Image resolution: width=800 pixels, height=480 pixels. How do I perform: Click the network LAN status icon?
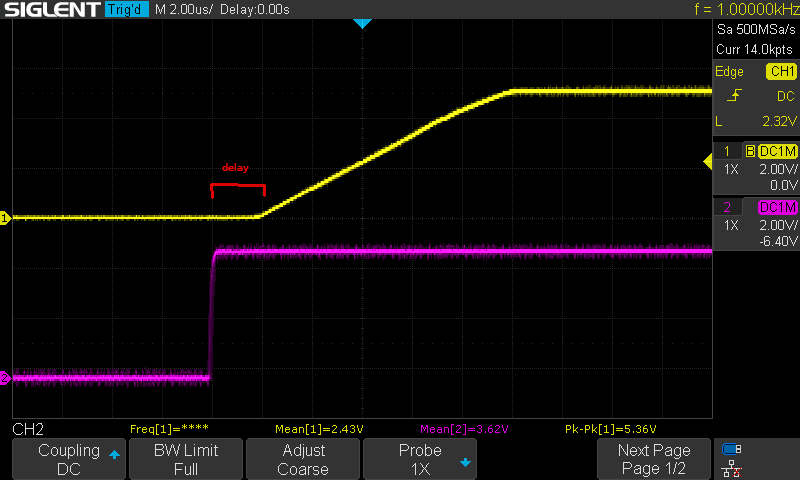tap(732, 469)
